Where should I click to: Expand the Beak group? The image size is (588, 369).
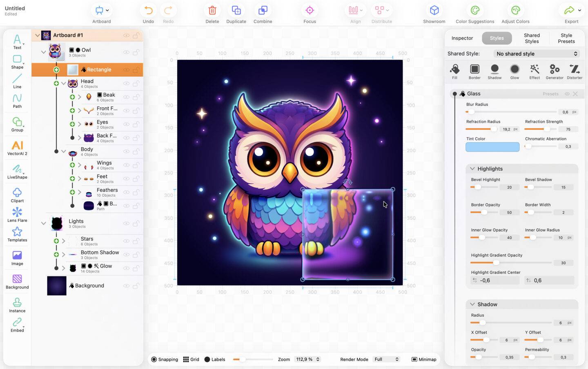pyautogui.click(x=80, y=97)
